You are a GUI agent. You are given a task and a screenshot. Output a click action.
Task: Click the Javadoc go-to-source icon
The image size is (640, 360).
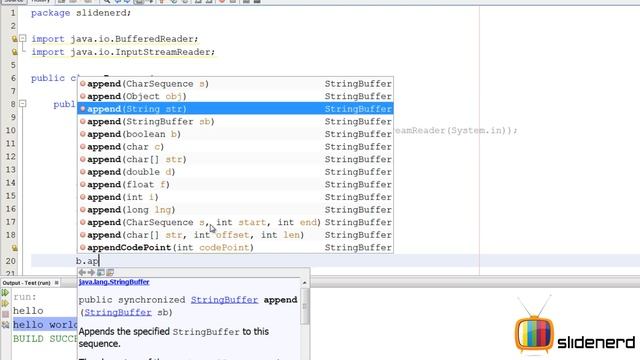click(x=110, y=272)
